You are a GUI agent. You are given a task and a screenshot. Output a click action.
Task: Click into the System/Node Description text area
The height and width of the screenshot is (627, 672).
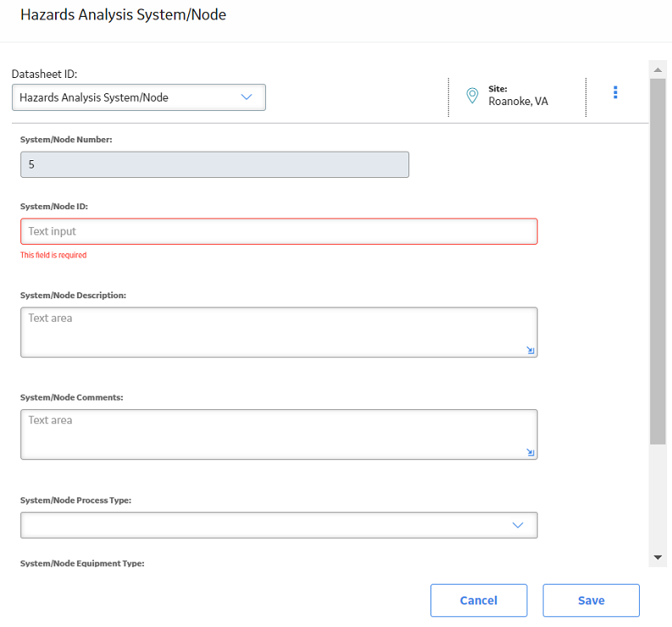click(279, 332)
